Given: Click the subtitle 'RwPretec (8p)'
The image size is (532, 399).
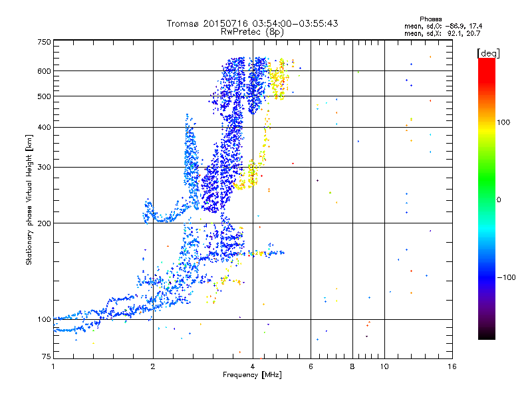Looking at the screenshot, I should coord(252,32).
